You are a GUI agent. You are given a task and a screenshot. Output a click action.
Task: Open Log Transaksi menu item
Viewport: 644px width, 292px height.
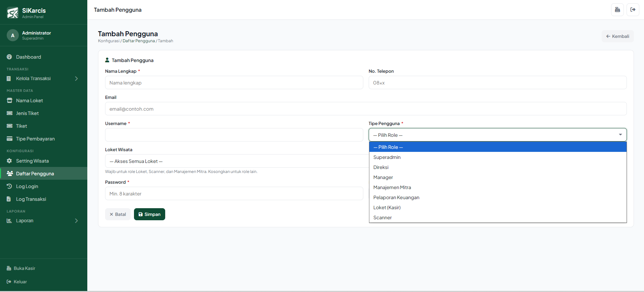click(44, 199)
